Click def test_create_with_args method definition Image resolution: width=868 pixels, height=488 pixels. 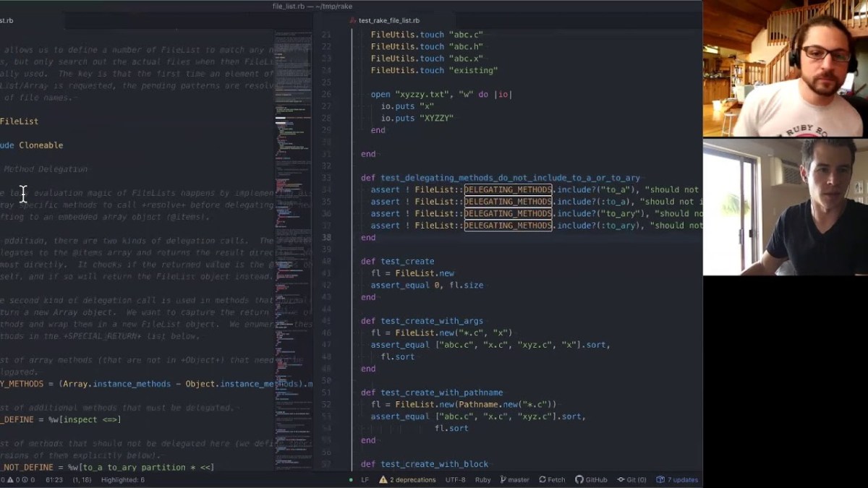422,321
